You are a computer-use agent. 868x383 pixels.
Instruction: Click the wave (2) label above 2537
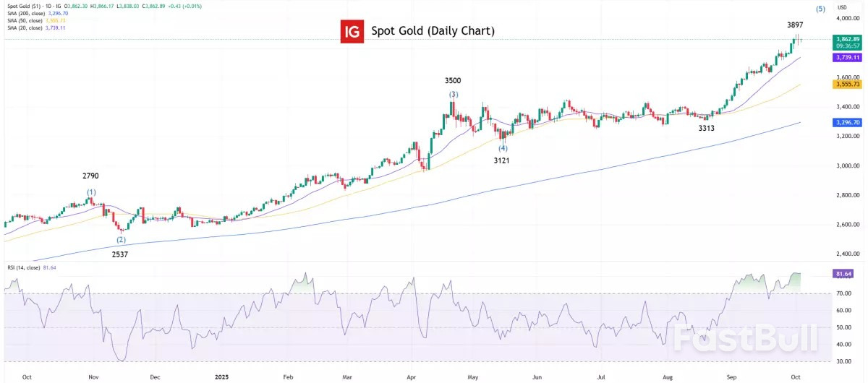pos(121,240)
